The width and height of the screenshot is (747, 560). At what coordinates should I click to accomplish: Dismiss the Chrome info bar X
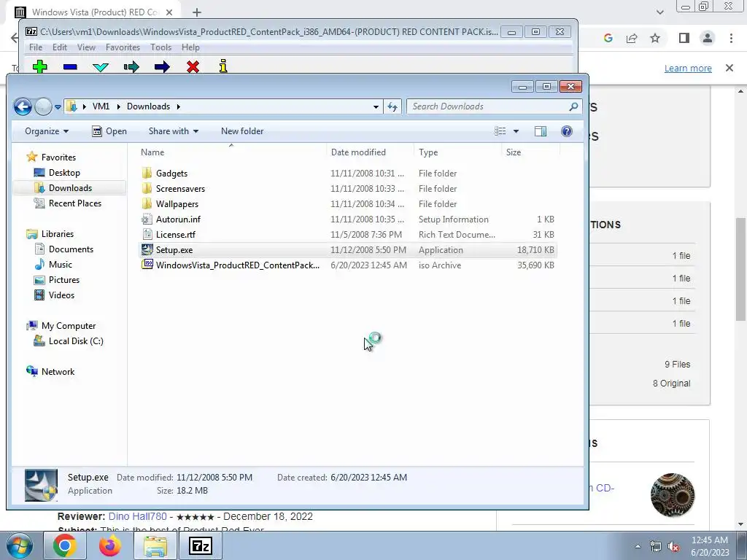[729, 68]
